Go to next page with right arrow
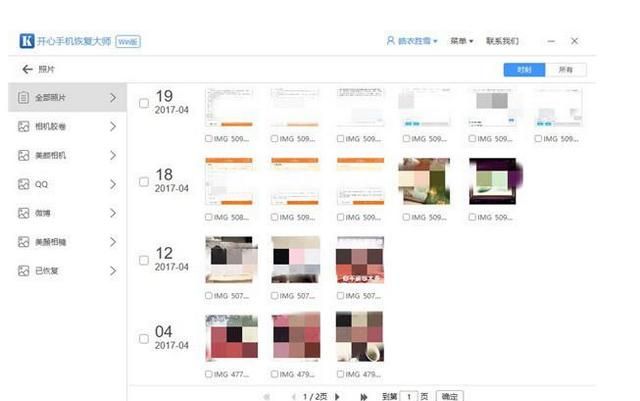The width and height of the screenshot is (640, 401). tap(337, 397)
